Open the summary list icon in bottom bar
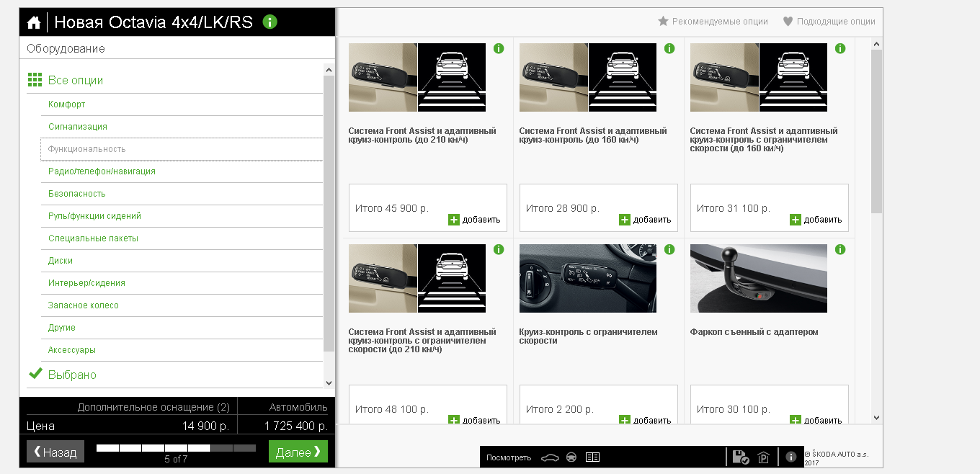The width and height of the screenshot is (980, 474). pyautogui.click(x=592, y=457)
